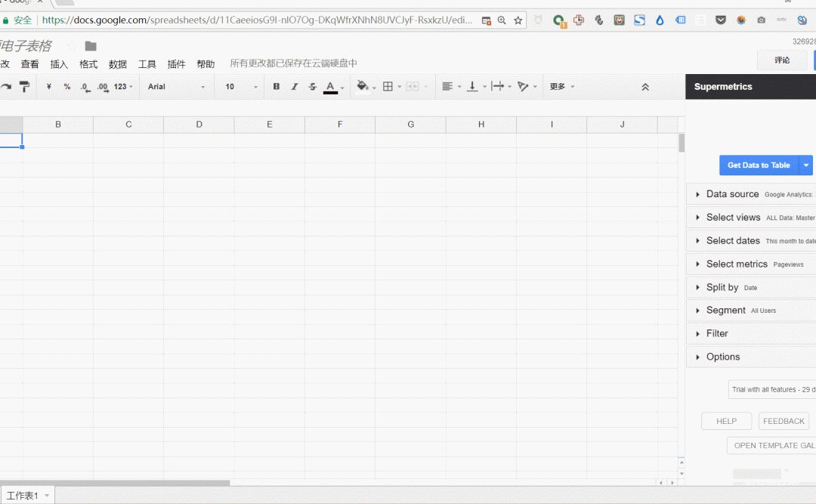Click the water drop extension icon
Viewport: 816px width, 504px height.
[x=660, y=20]
